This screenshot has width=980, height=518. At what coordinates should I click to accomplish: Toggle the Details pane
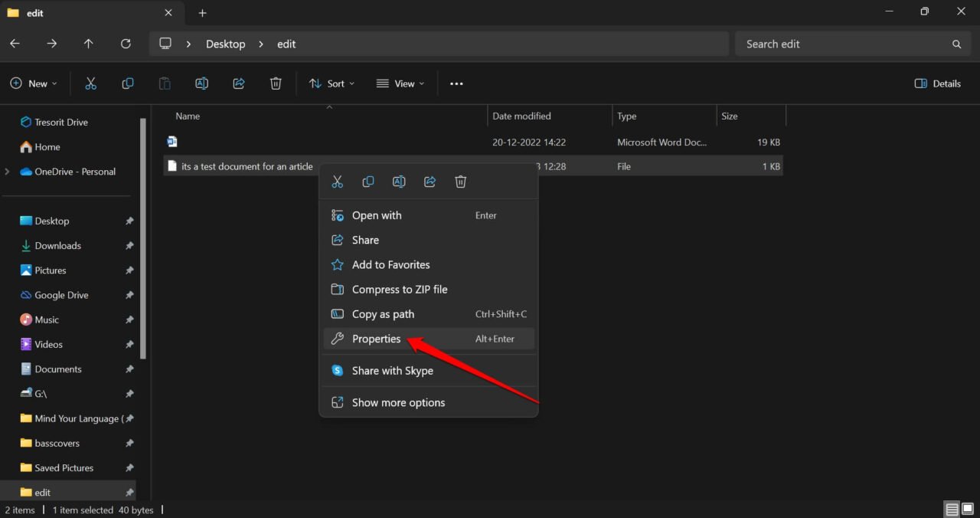coord(937,83)
